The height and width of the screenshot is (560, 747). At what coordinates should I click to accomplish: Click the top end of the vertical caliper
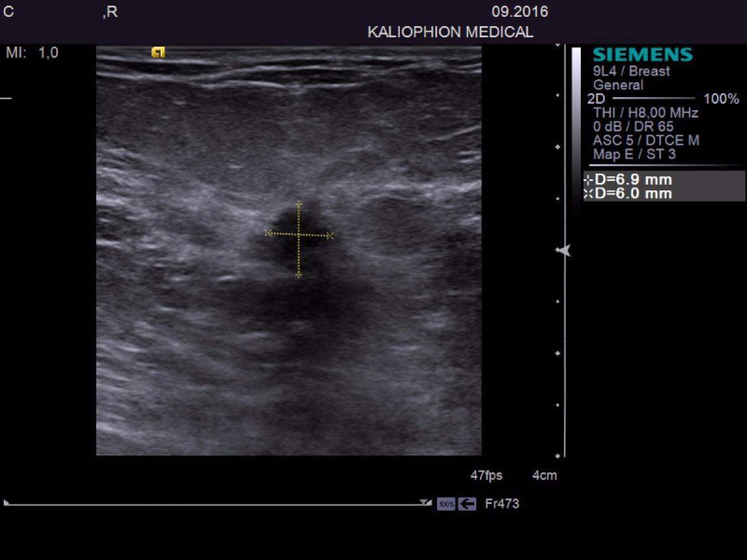tap(299, 203)
